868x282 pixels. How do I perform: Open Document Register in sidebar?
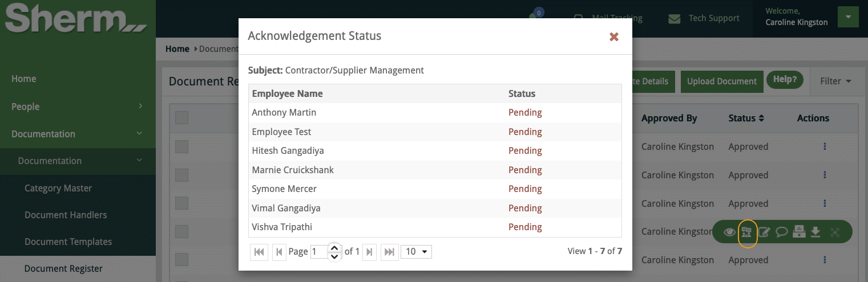tap(63, 268)
